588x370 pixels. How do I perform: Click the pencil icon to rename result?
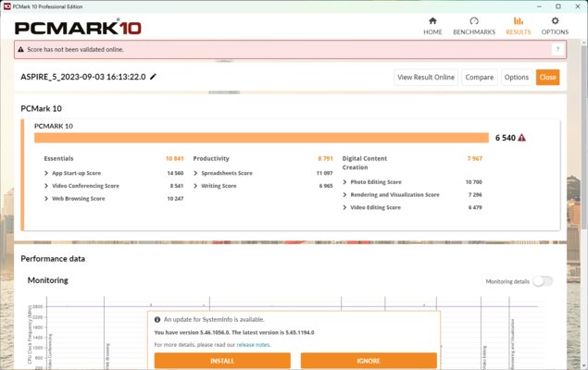tap(153, 77)
